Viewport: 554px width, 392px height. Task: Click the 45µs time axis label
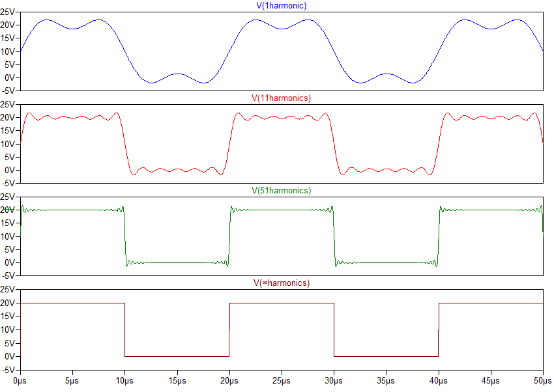click(x=490, y=378)
